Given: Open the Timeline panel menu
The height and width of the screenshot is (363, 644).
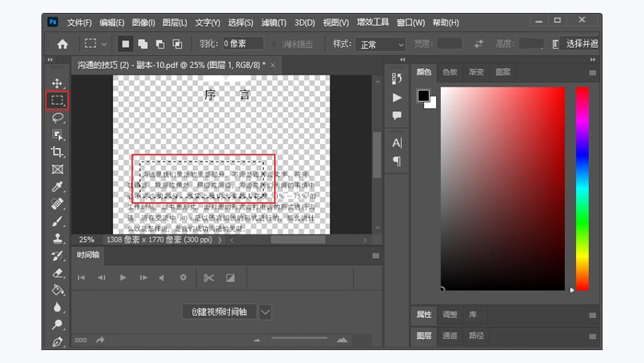Looking at the screenshot, I should (x=375, y=255).
